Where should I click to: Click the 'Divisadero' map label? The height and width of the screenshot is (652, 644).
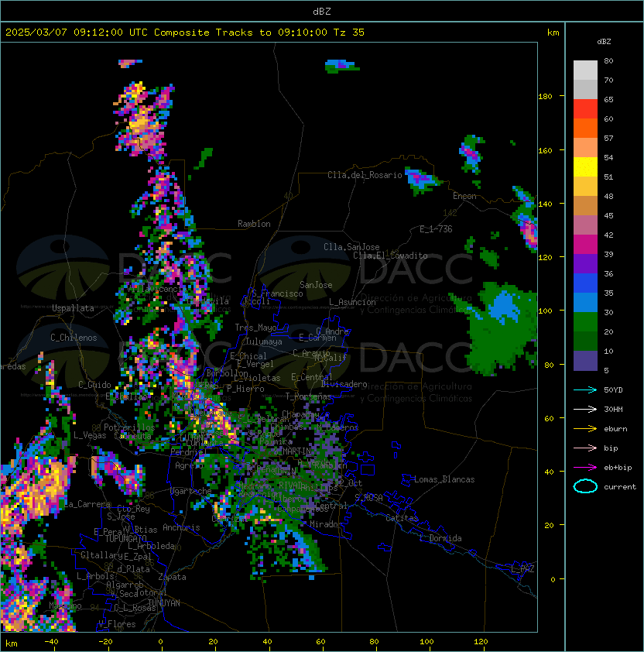[x=344, y=384]
